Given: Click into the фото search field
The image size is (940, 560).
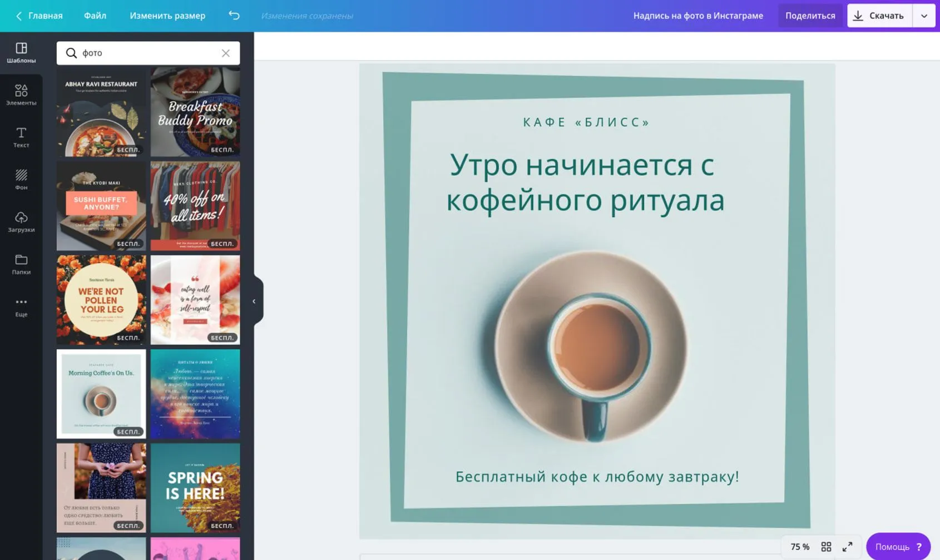Looking at the screenshot, I should tap(148, 53).
